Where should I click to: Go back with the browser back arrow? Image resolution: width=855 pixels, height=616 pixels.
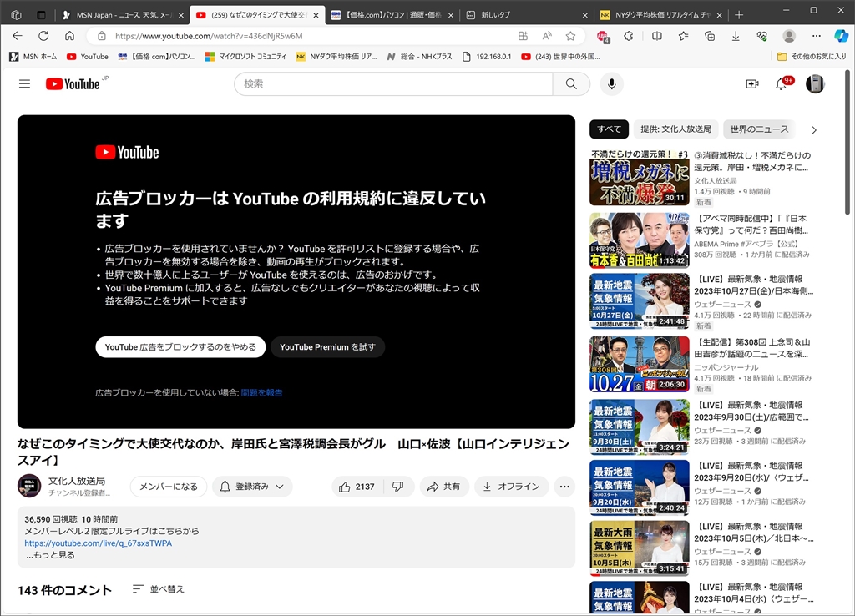[18, 36]
